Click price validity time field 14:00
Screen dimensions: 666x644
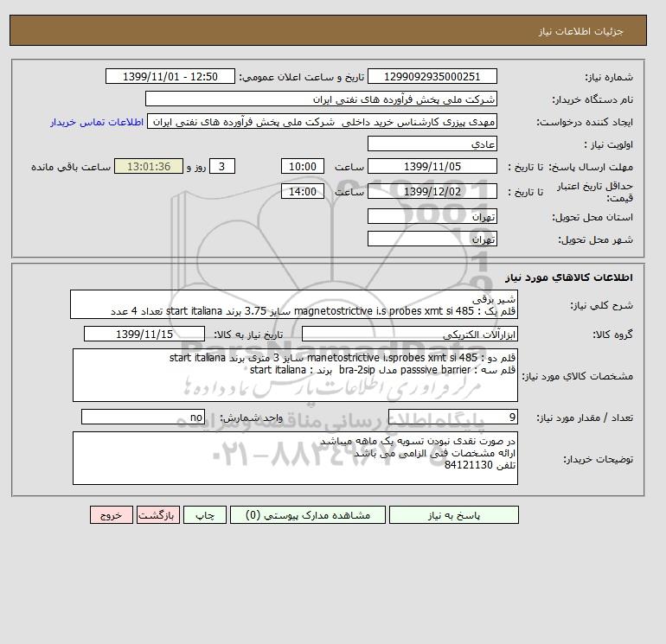pyautogui.click(x=303, y=191)
